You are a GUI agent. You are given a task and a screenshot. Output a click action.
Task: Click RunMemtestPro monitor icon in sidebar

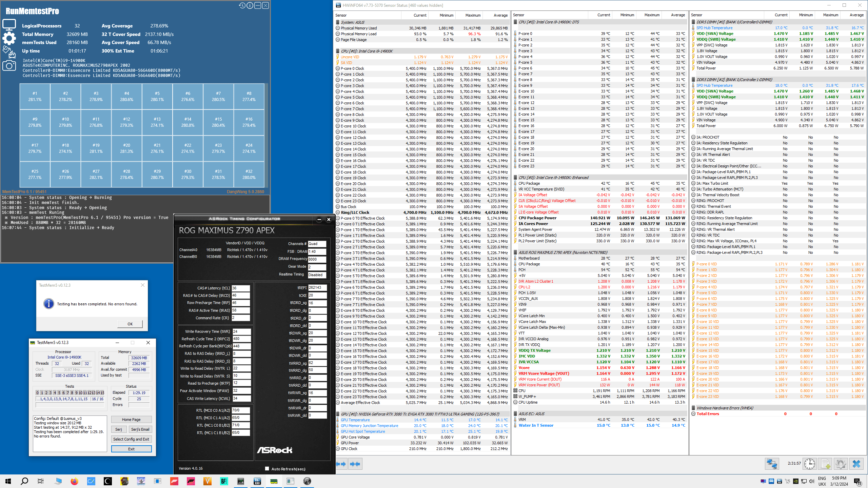pyautogui.click(x=9, y=24)
